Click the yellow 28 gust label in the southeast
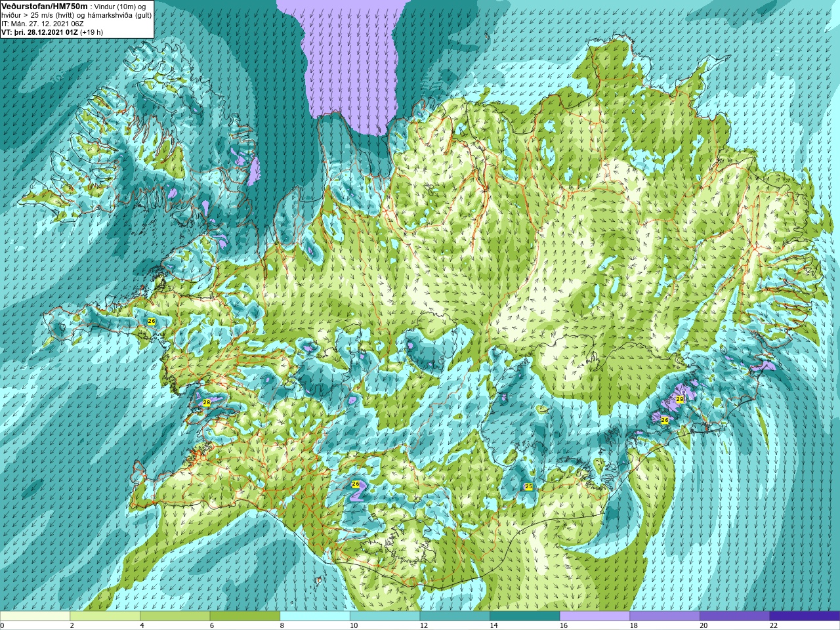This screenshot has height=630, width=840. pyautogui.click(x=680, y=399)
